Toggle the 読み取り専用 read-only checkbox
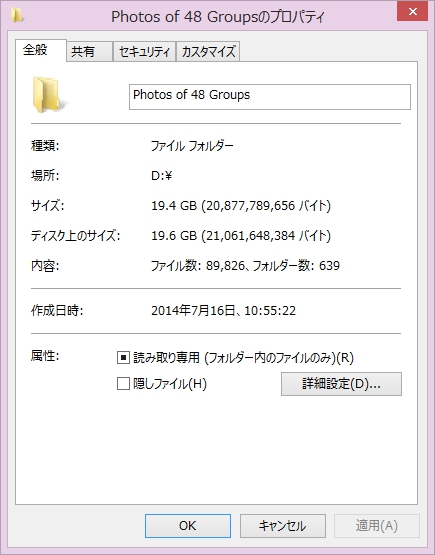The width and height of the screenshot is (435, 555). [123, 357]
